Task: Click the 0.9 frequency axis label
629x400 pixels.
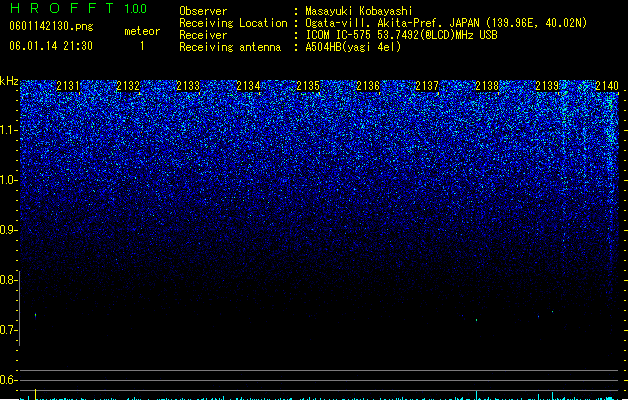Action: (x=8, y=230)
